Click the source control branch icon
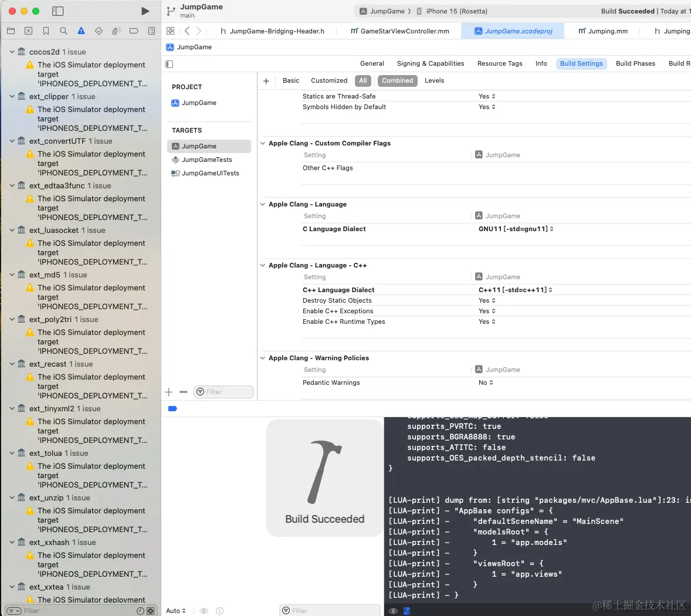This screenshot has height=616, width=691. pyautogui.click(x=171, y=11)
